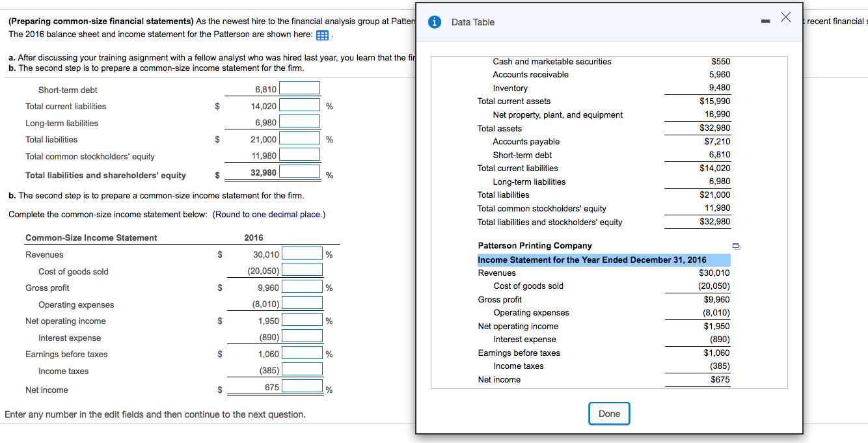Click the info icon on the Data Table dialog
Image resolution: width=868 pixels, height=443 pixels.
click(x=433, y=21)
